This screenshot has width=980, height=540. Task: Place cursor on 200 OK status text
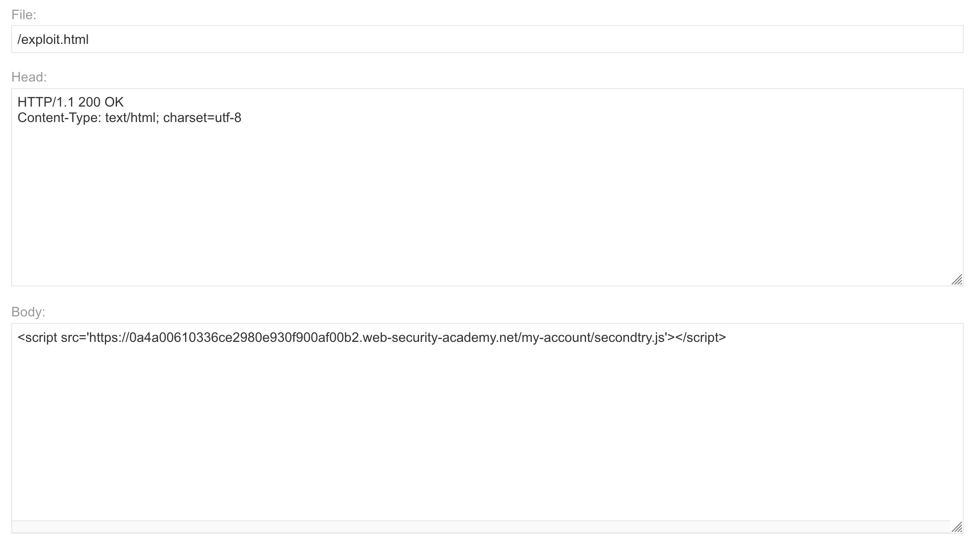coord(101,102)
